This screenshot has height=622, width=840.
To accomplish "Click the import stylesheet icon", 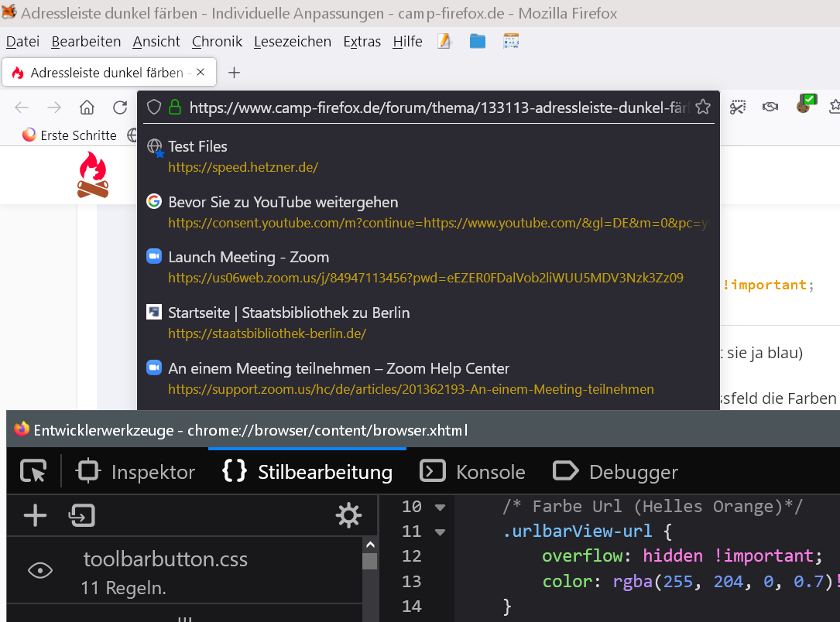I will (81, 515).
